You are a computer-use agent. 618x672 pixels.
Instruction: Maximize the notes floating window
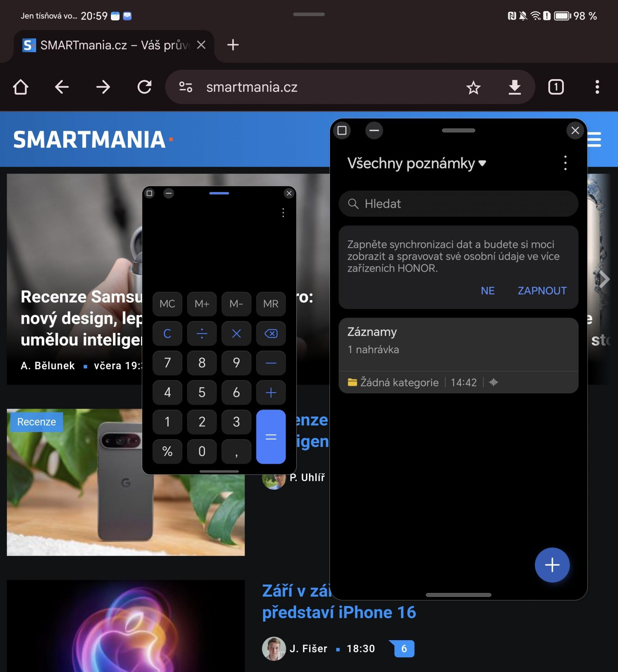pyautogui.click(x=342, y=131)
